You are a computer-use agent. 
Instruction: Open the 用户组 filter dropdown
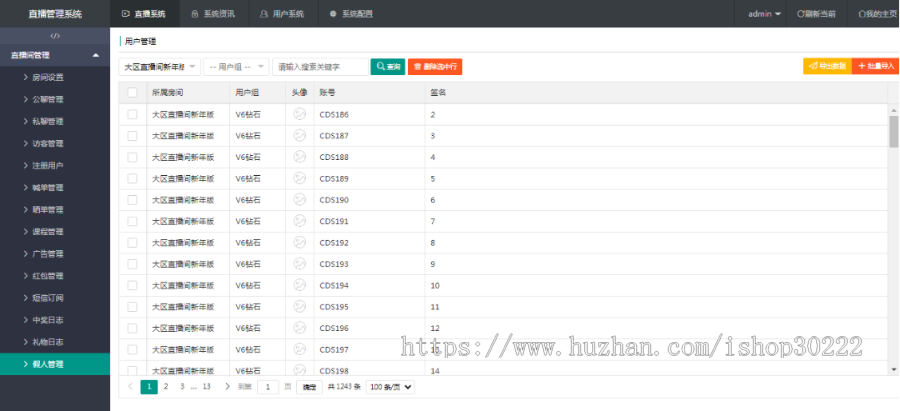[235, 67]
